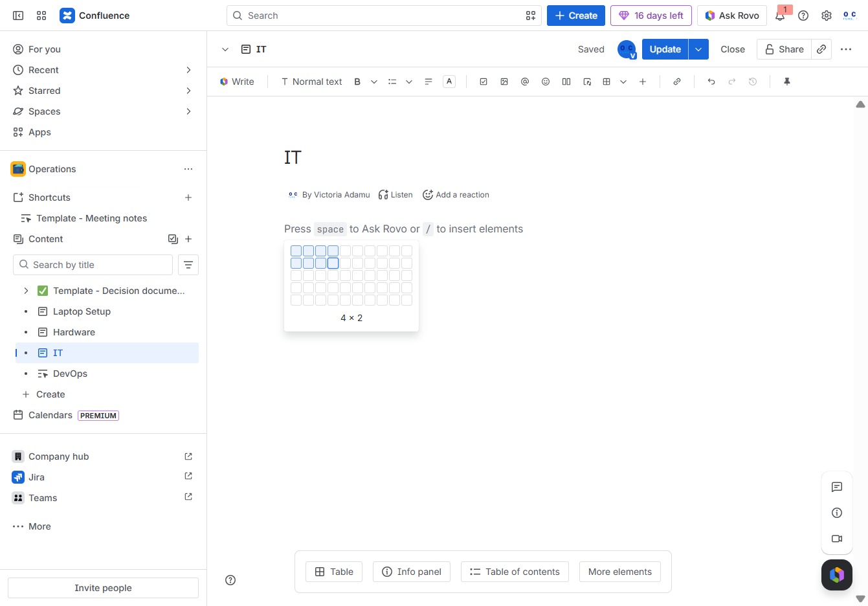Click the Confluence logo

95,16
